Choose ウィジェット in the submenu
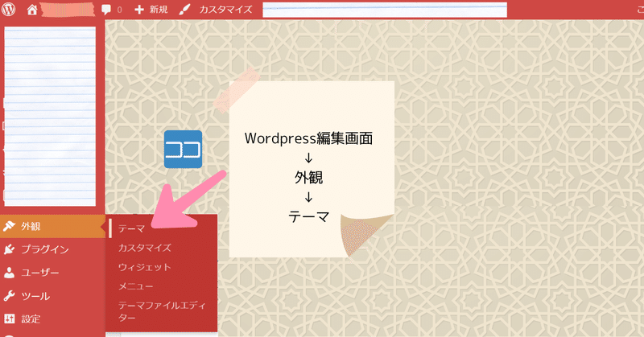Image resolution: width=644 pixels, height=337 pixels. click(x=145, y=267)
